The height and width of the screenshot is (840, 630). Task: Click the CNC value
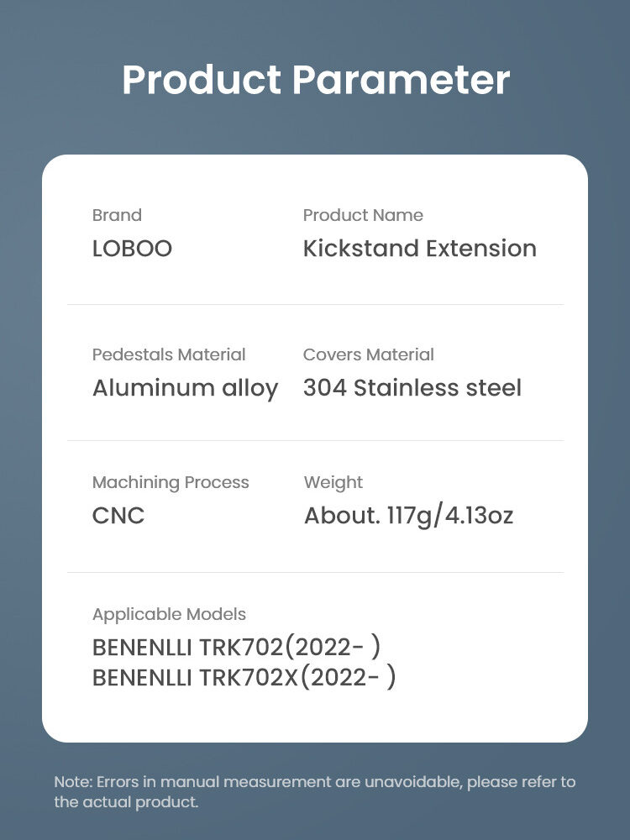[118, 516]
